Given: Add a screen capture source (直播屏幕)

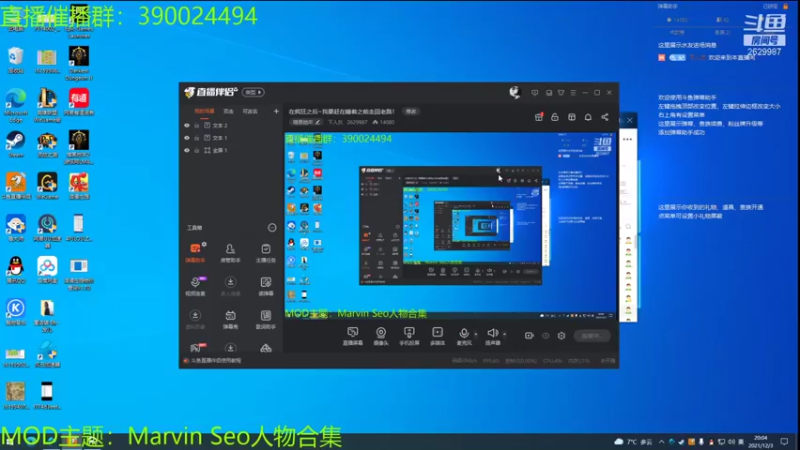Looking at the screenshot, I should pyautogui.click(x=353, y=336).
